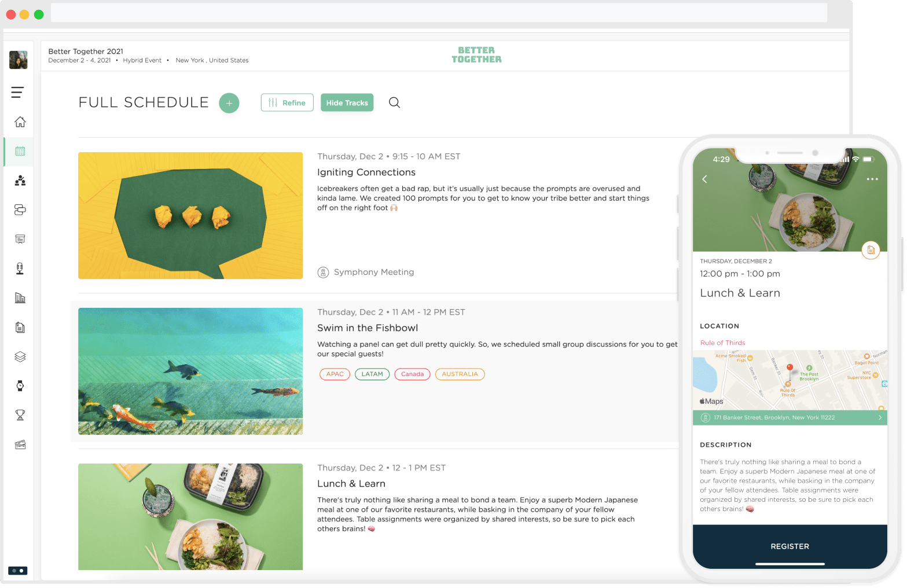Tap the Rule of Thirds location link

[723, 343]
